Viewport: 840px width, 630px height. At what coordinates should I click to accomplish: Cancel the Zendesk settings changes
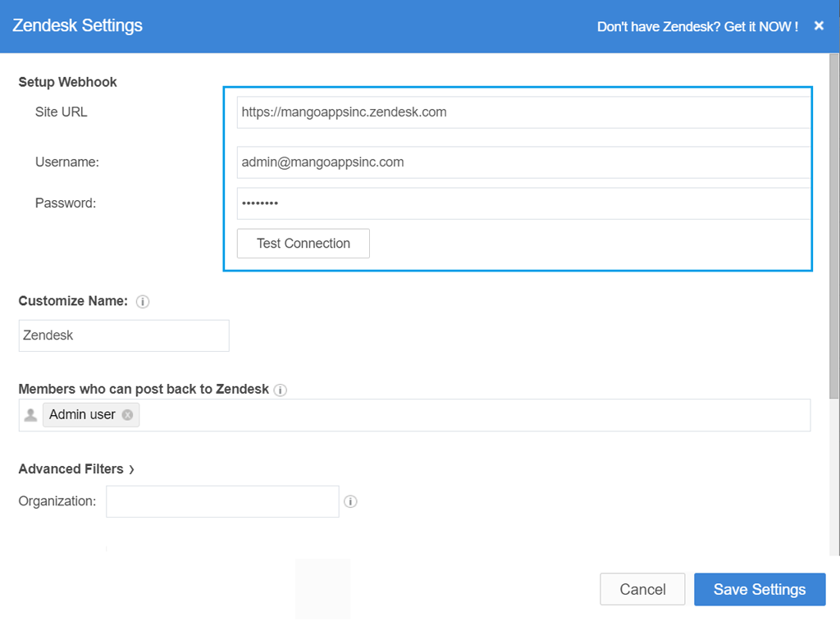coord(642,589)
